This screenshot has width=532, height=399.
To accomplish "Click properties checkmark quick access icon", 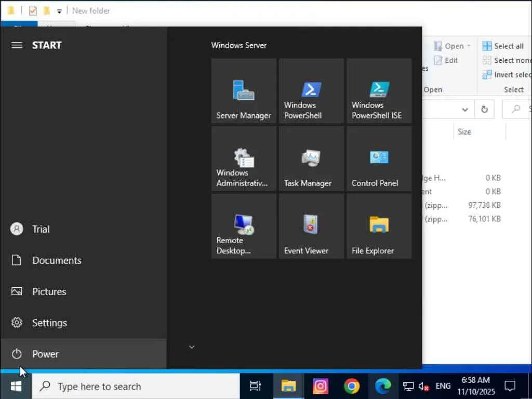I will pos(33,11).
